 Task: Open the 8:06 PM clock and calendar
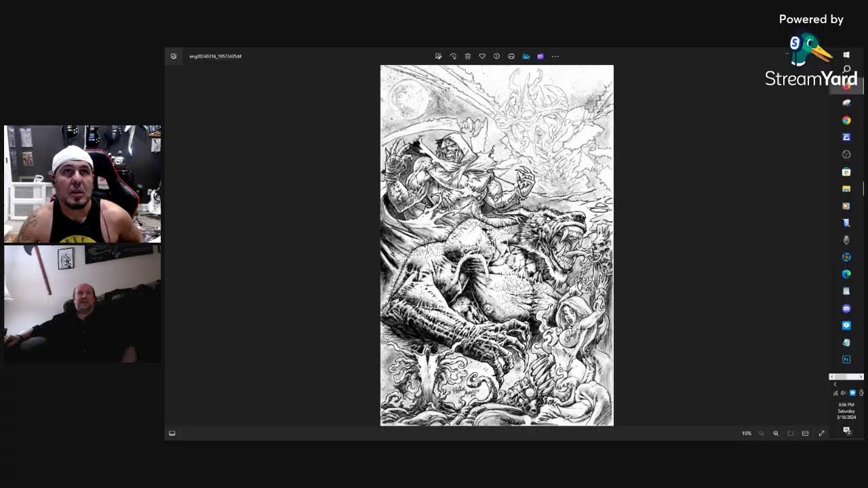click(846, 411)
